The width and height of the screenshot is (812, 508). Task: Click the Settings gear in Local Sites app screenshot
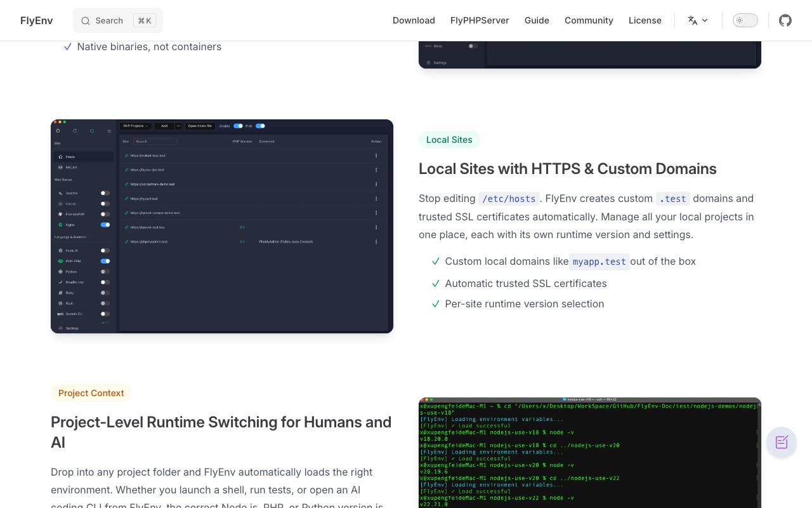61,328
